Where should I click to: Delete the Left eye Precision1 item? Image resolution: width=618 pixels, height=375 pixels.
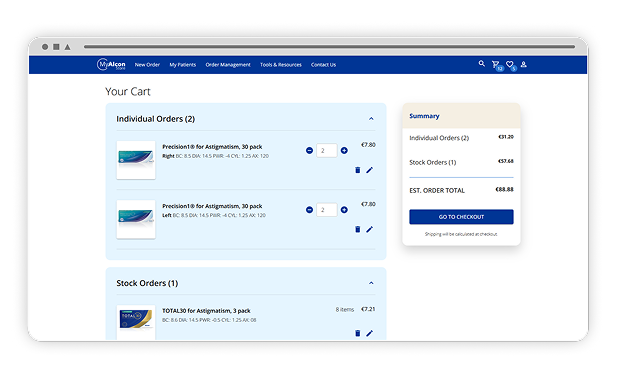coord(357,229)
